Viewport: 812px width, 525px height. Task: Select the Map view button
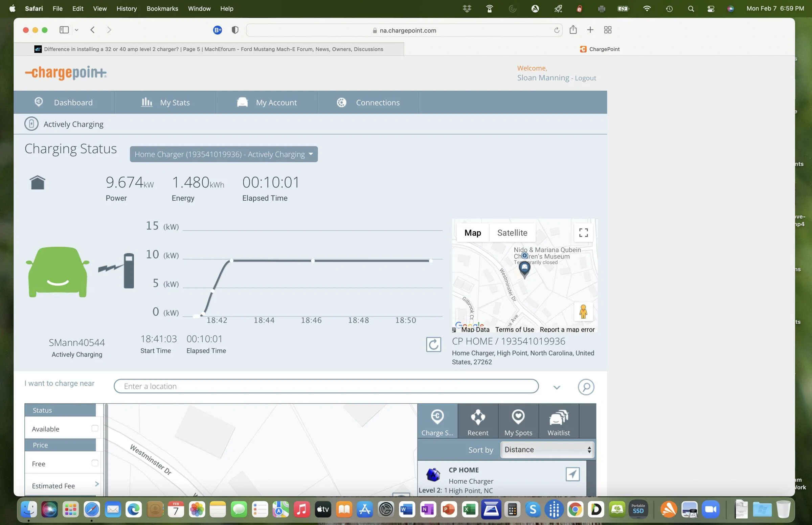point(472,232)
